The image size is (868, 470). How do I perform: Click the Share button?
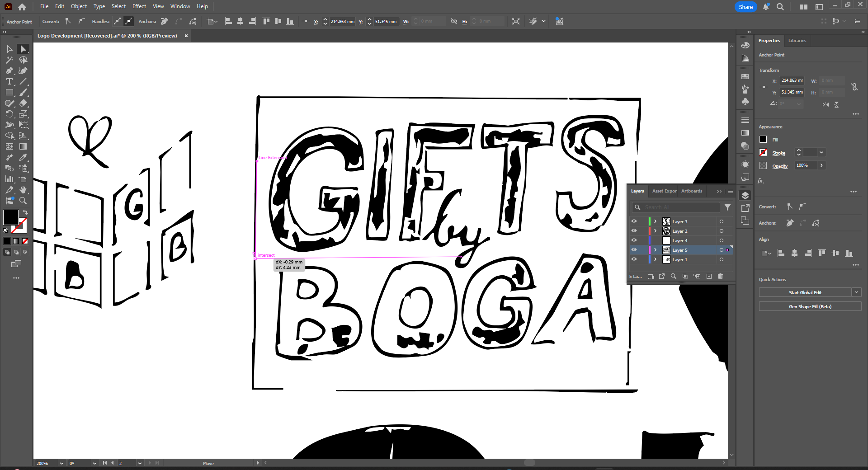[745, 7]
